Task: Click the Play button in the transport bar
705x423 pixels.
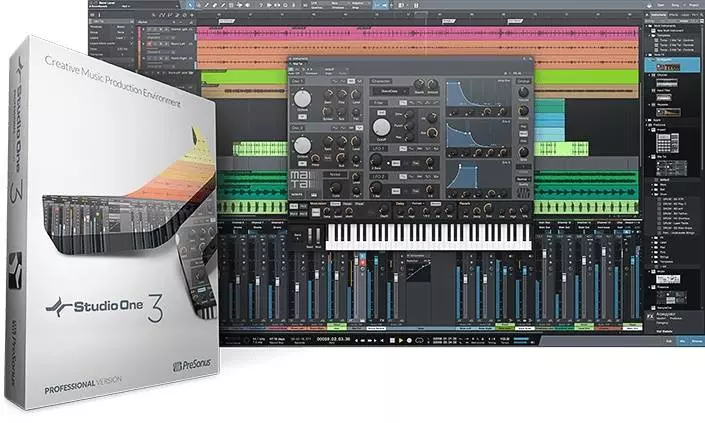Action: pyautogui.click(x=401, y=340)
